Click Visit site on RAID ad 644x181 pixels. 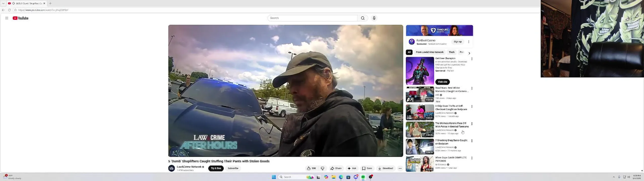(442, 82)
